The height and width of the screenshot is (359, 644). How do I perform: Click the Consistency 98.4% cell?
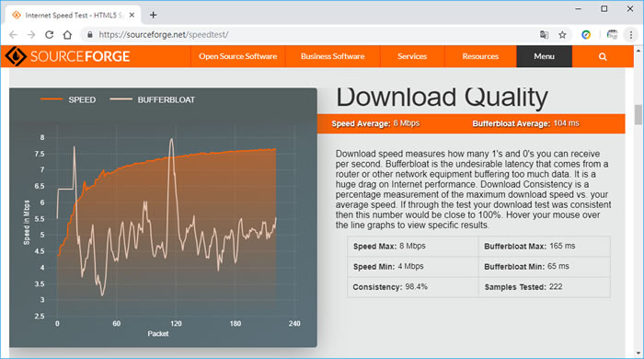(x=413, y=286)
